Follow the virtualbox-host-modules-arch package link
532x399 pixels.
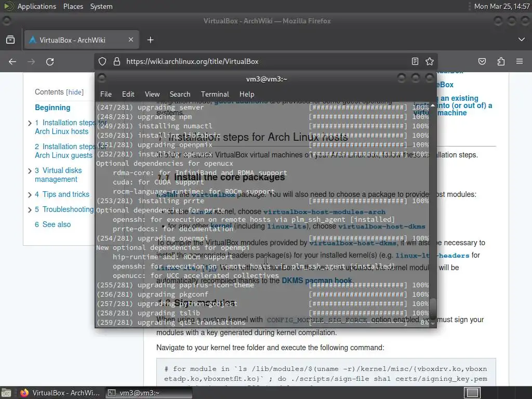tap(324, 212)
